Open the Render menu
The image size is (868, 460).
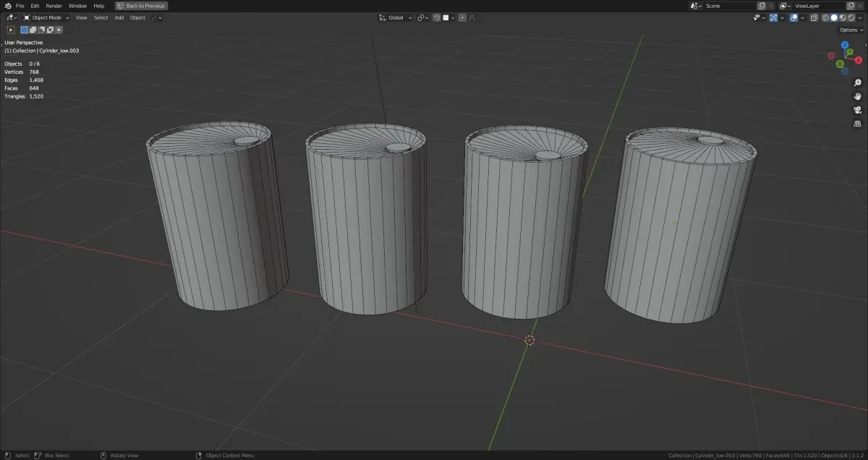click(x=54, y=6)
